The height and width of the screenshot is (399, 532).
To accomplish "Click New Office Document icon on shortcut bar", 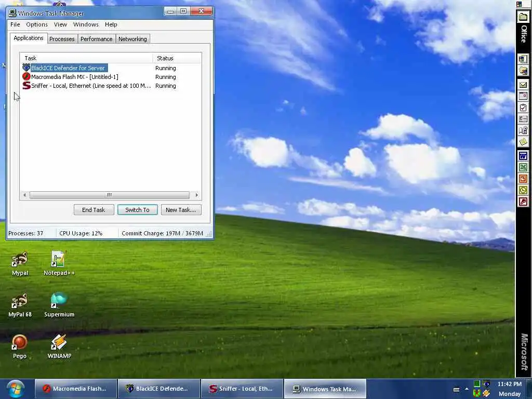I will pos(523,59).
